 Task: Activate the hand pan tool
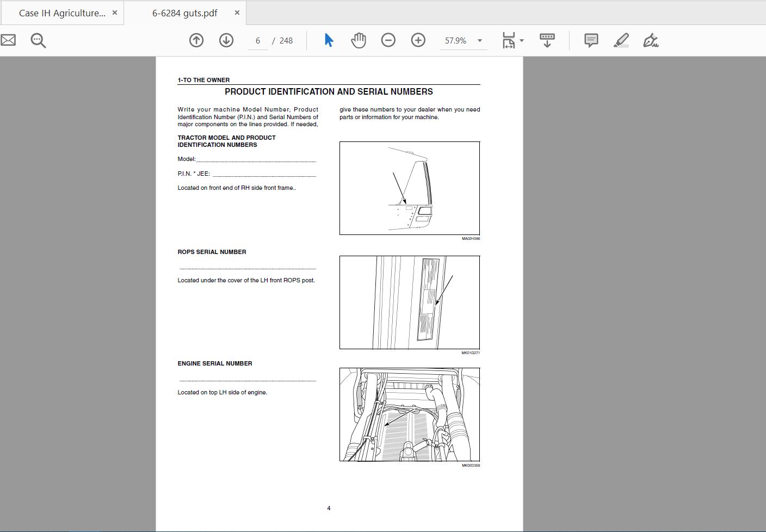(x=359, y=40)
